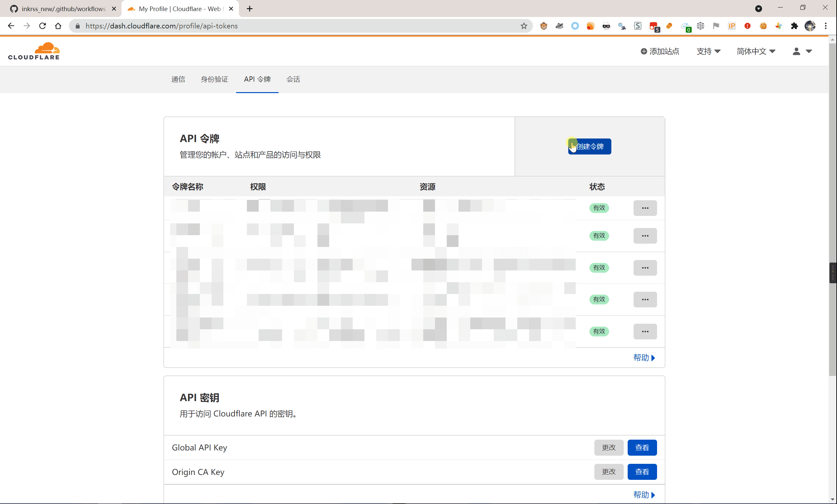837x504 pixels.
Task: Open options menu for first token row
Action: (x=645, y=208)
